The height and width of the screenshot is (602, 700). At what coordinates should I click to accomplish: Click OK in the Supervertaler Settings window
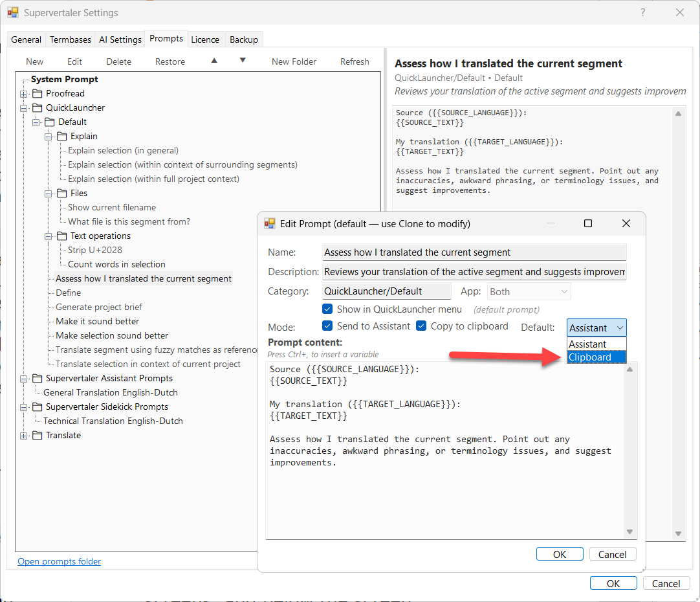(613, 584)
